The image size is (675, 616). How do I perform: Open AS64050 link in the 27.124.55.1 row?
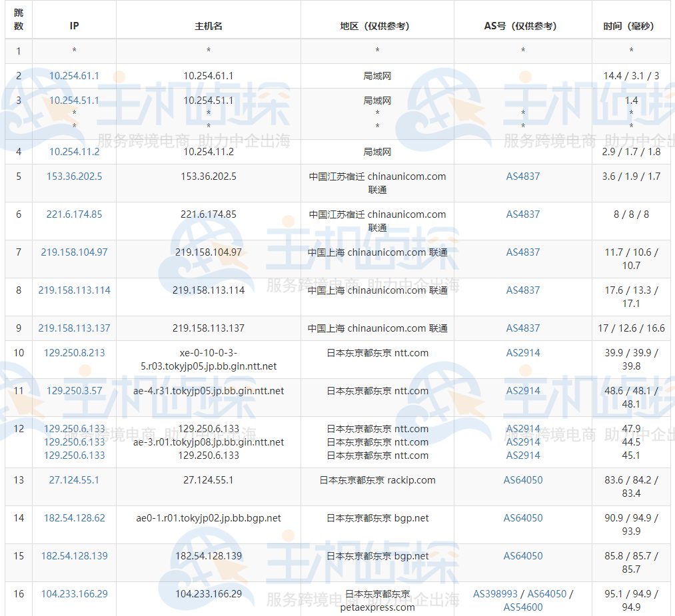coord(523,480)
